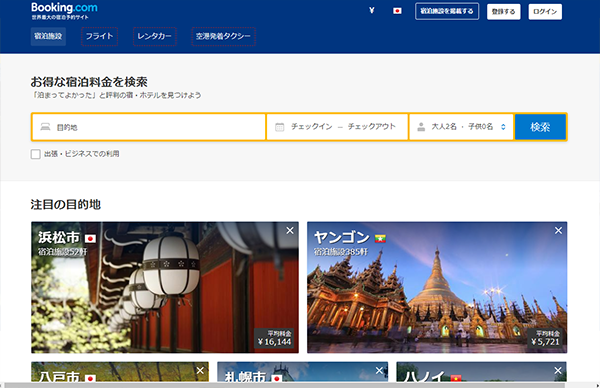600x388 pixels.
Task: Open language selector via Japan flag icon
Action: [x=397, y=11]
